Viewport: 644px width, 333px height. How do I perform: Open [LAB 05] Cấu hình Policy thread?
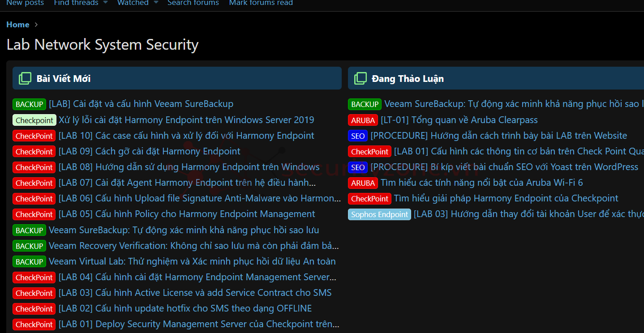pyautogui.click(x=187, y=214)
